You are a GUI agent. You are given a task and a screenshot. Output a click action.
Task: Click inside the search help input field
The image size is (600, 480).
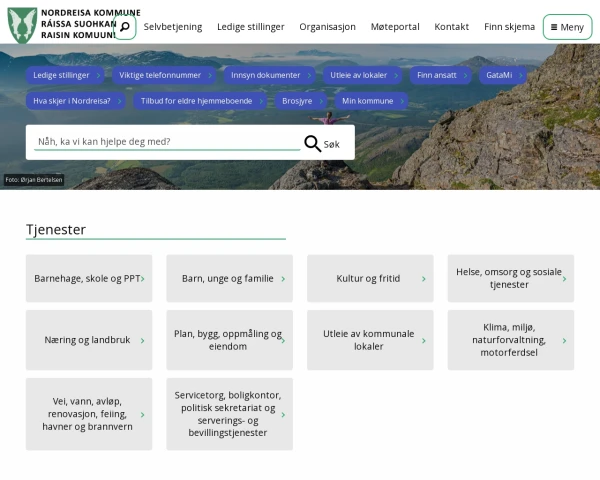coord(165,142)
